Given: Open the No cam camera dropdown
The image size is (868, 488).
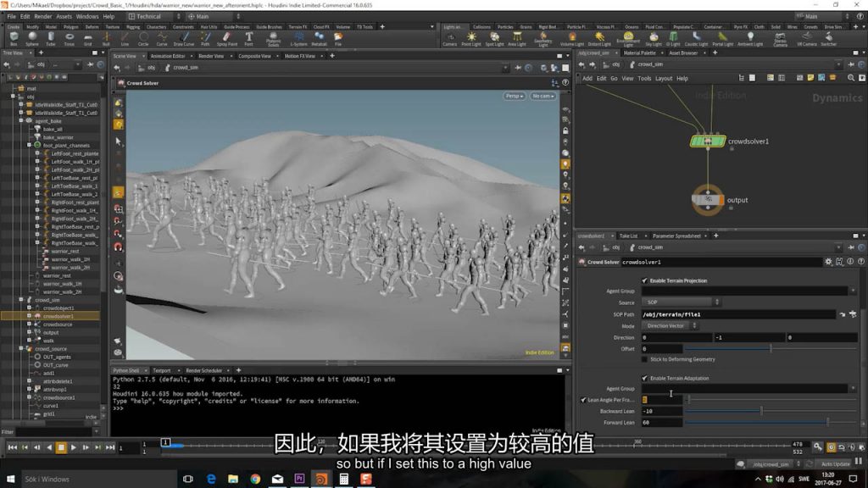Looking at the screenshot, I should [x=542, y=96].
